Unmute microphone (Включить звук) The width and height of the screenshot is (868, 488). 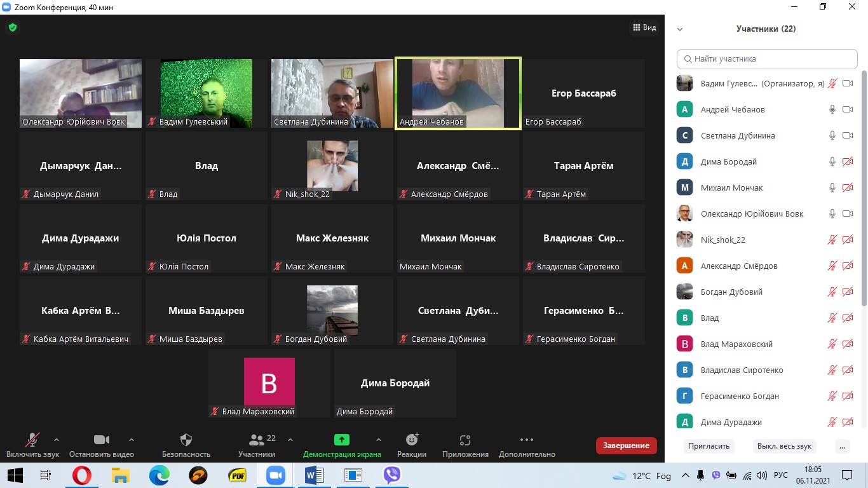32,440
